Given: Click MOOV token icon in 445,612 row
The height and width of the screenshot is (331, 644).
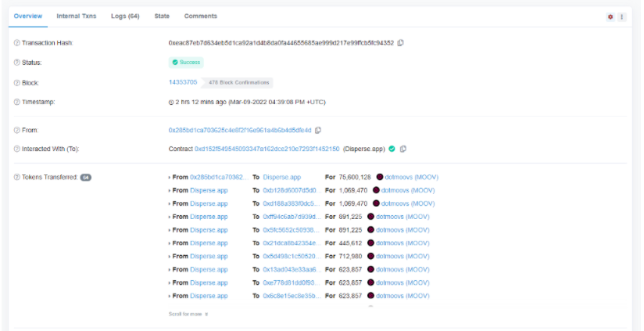Looking at the screenshot, I should [x=371, y=243].
